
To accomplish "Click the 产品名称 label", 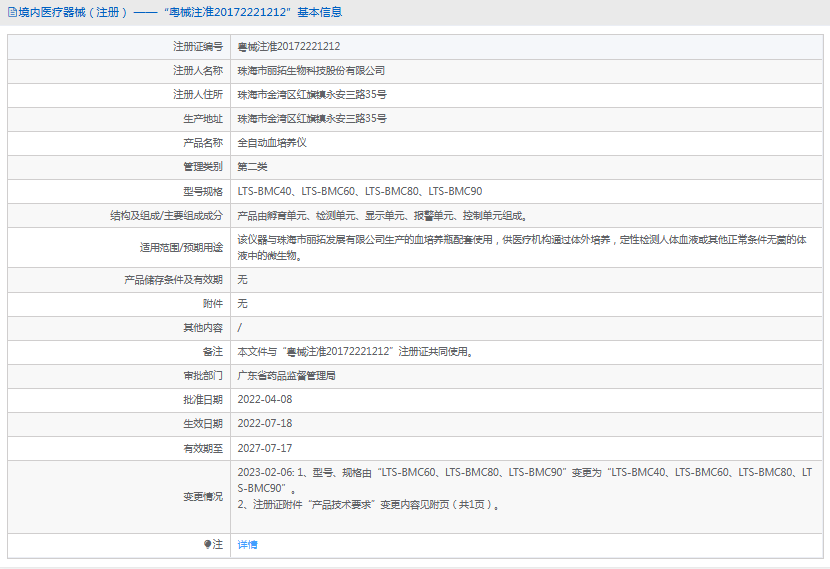I will (x=203, y=143).
